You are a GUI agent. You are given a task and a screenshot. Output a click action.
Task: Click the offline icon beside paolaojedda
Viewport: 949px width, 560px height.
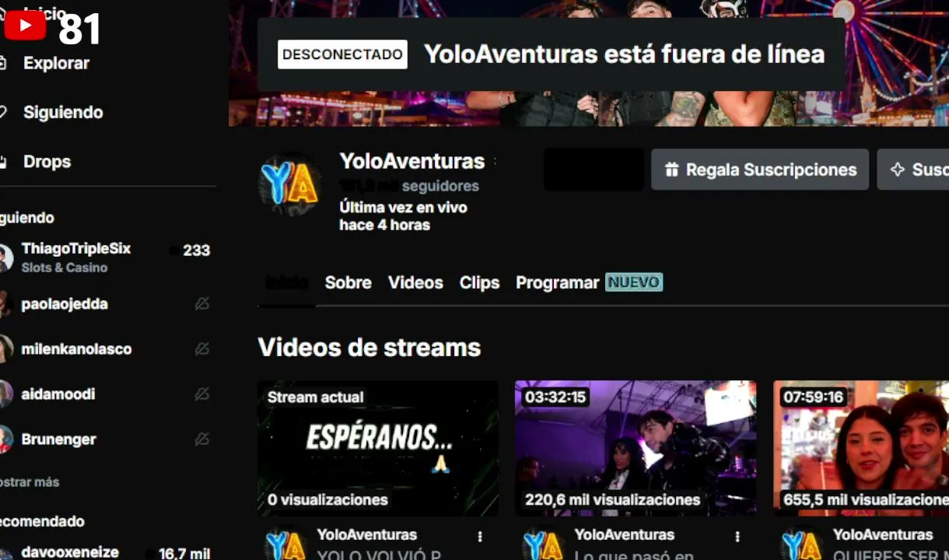coord(202,303)
